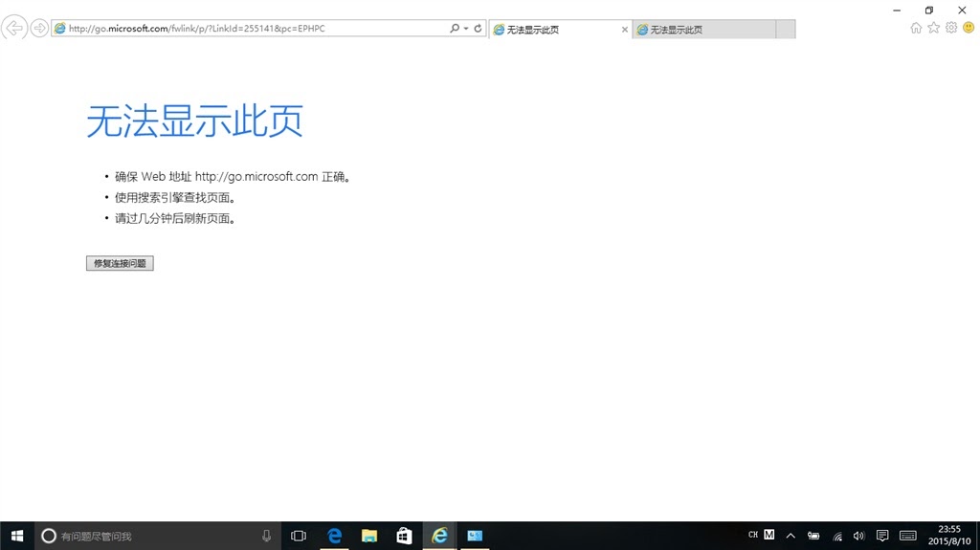
Task: Click the search magnifier in address bar
Action: click(455, 28)
